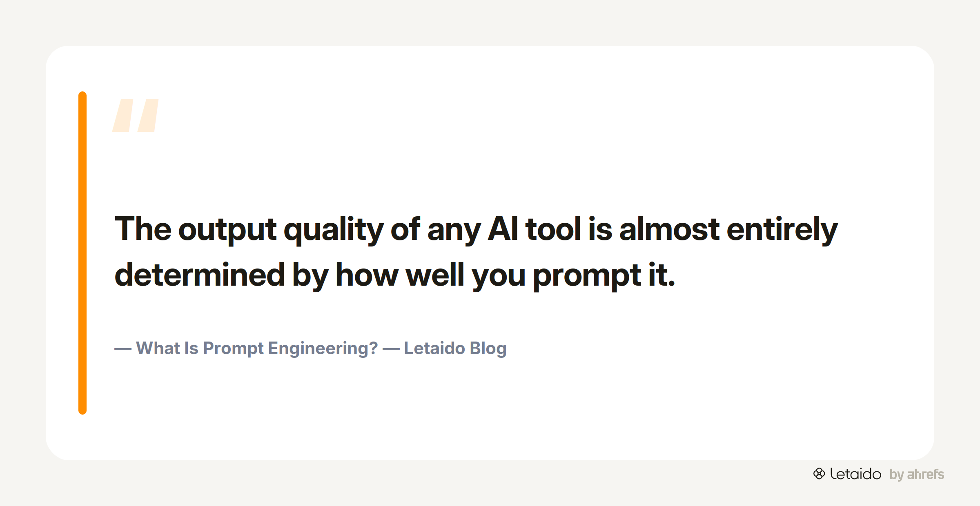Click the word "quality" in the quote
Image resolution: width=980 pixels, height=506 pixels.
(x=334, y=231)
